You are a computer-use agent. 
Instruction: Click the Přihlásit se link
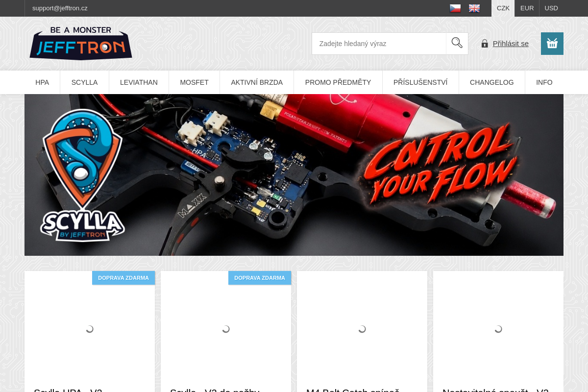click(511, 44)
